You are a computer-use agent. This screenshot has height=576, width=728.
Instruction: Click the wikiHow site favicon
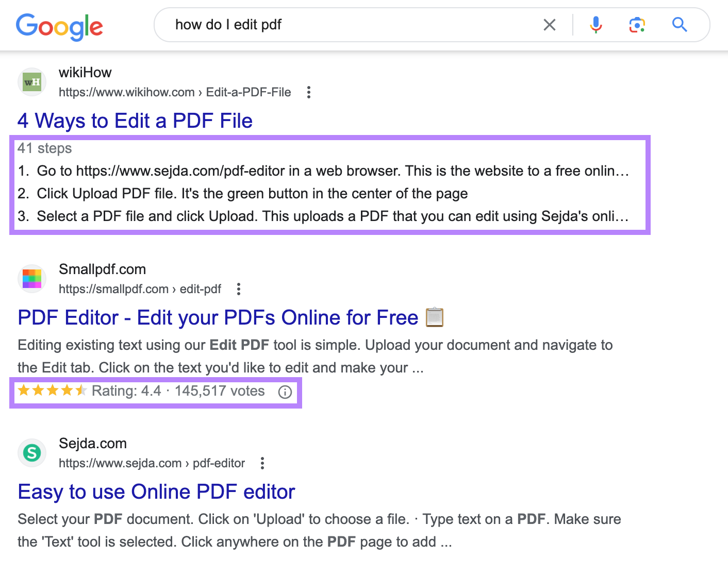click(x=31, y=81)
